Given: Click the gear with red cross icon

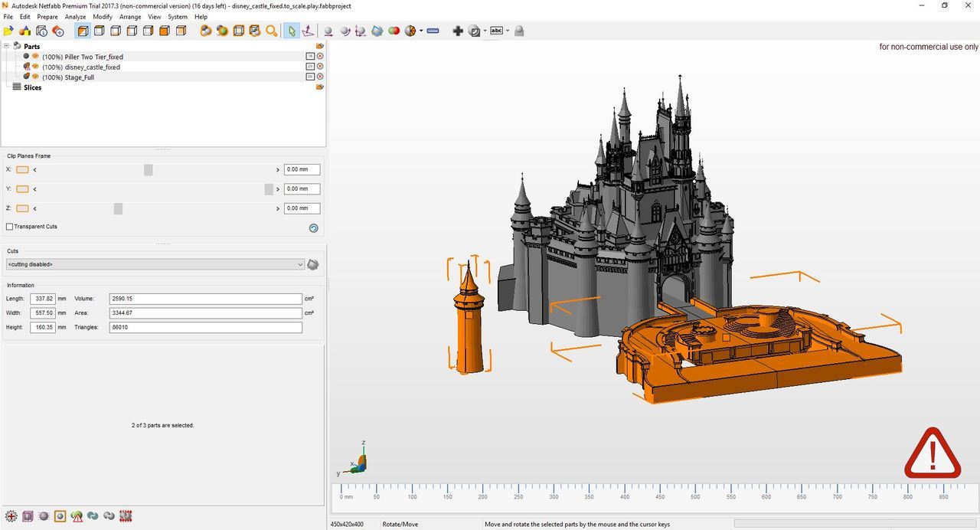Looking at the screenshot, I should click(11, 516).
